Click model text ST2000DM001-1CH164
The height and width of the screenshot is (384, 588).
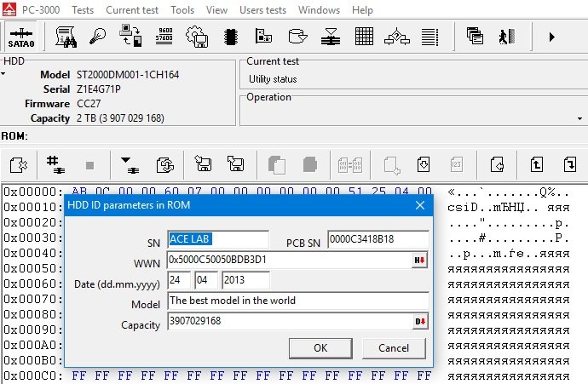[128, 75]
